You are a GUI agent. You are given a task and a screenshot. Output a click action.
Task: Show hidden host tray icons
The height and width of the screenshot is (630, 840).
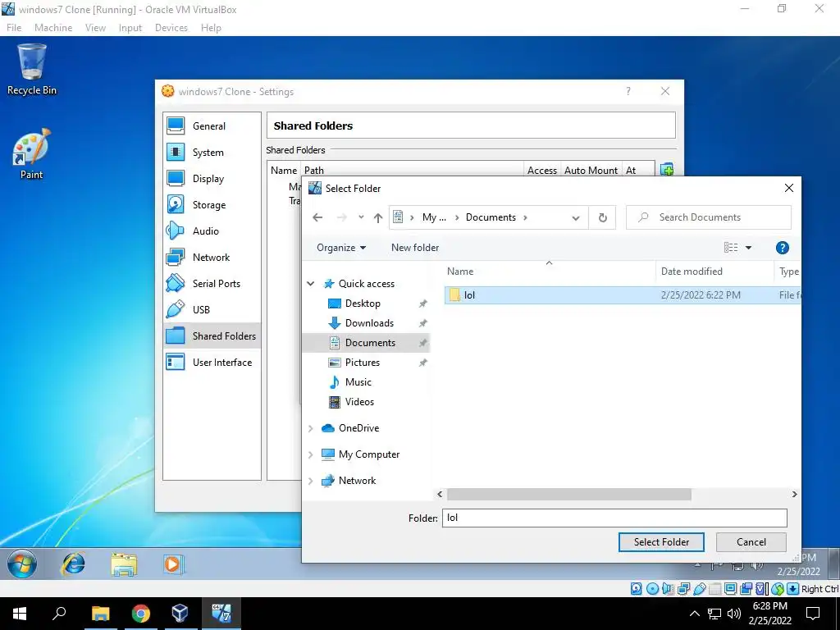694,614
